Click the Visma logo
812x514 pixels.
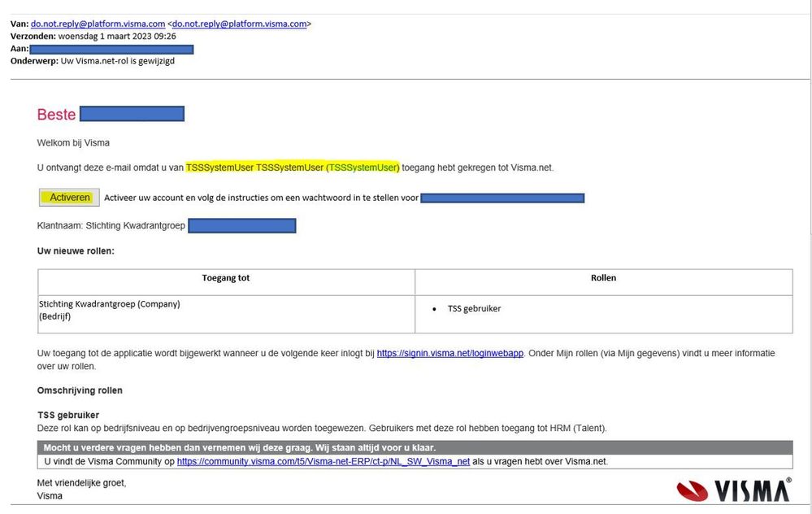pos(734,490)
